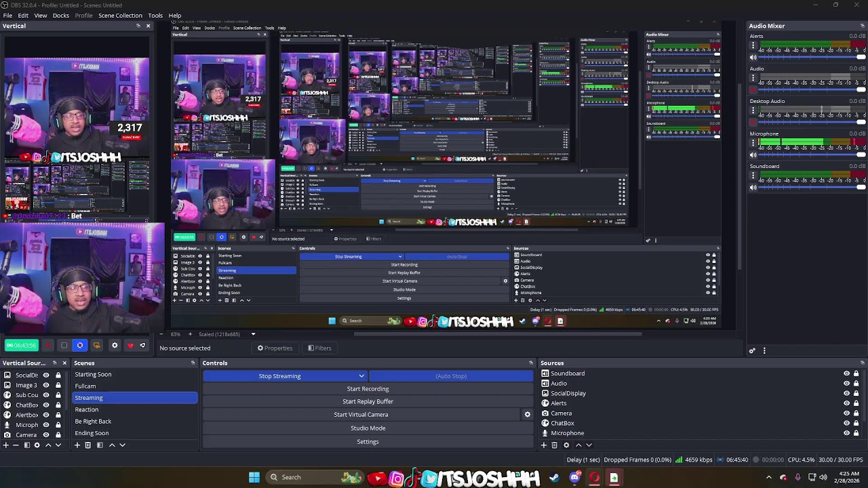This screenshot has height=488, width=868.
Task: Open vertical source properties gear
Action: tap(37, 445)
